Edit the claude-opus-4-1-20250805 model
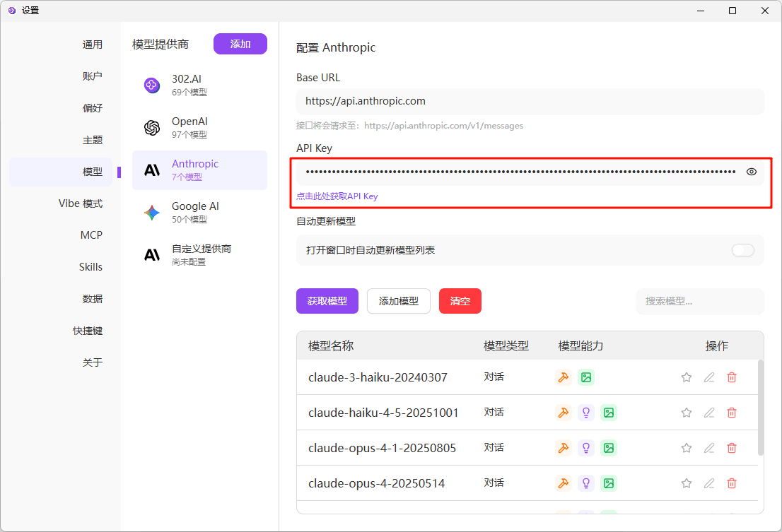782x532 pixels. pyautogui.click(x=708, y=448)
